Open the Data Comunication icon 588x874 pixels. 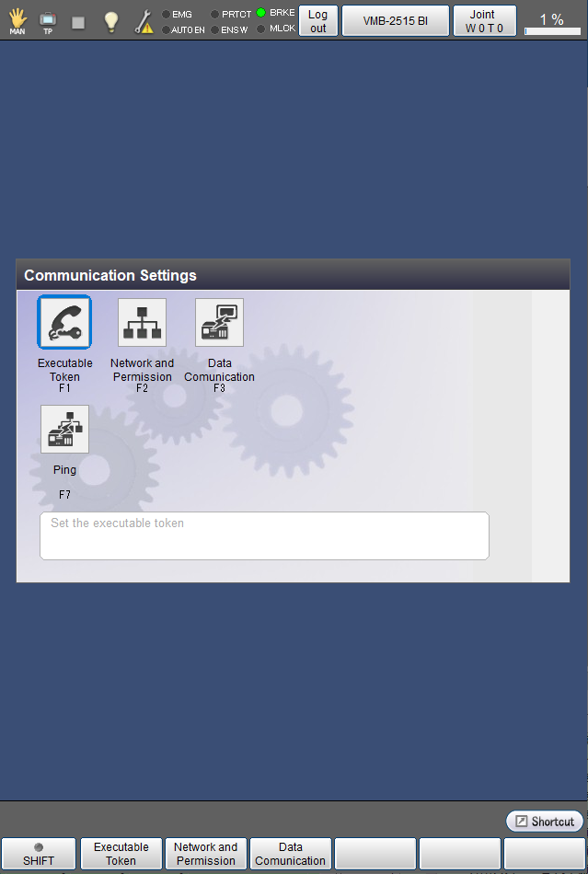point(219,322)
